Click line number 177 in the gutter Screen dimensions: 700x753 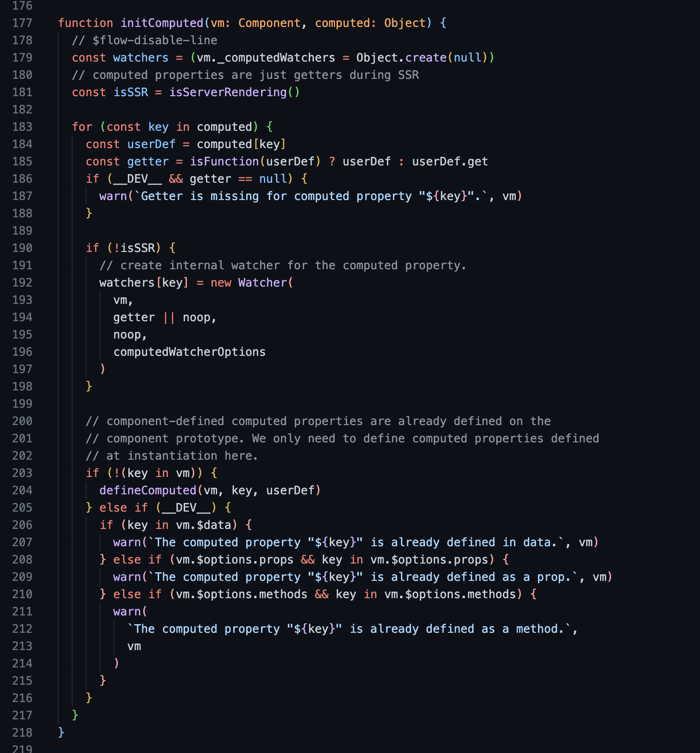tap(22, 23)
